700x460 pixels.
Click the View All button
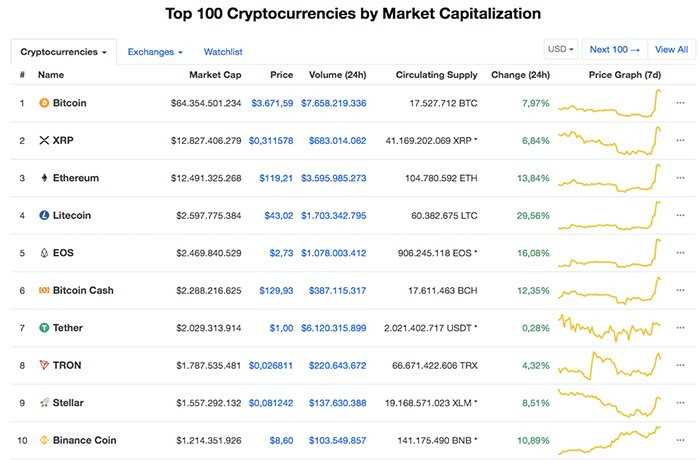tap(671, 49)
